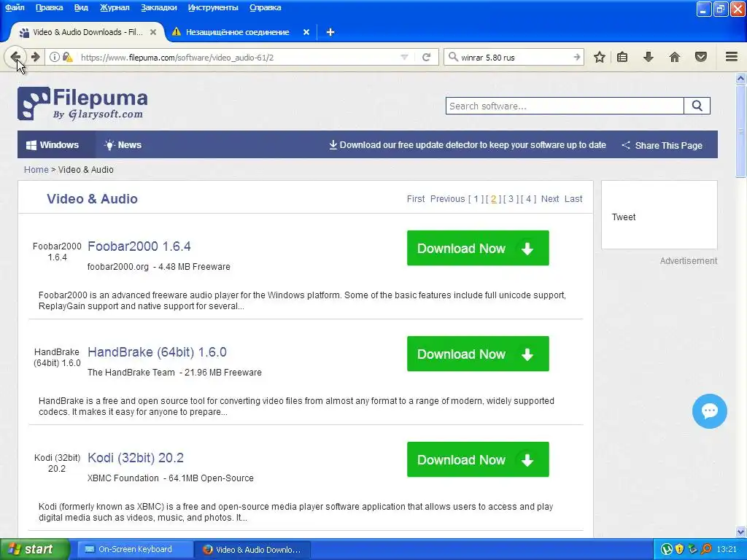Screen dimensions: 747x560
Task: Open the Журнал menu
Action: 115,7
